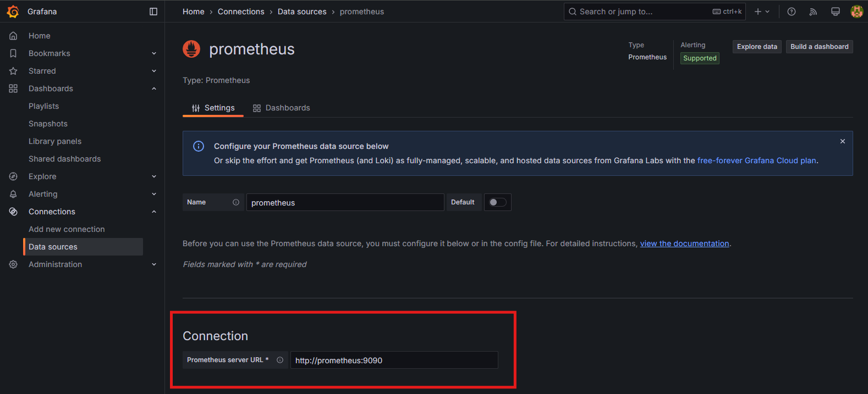
Task: Click the Dashboards grid icon in sidebar
Action: click(13, 88)
